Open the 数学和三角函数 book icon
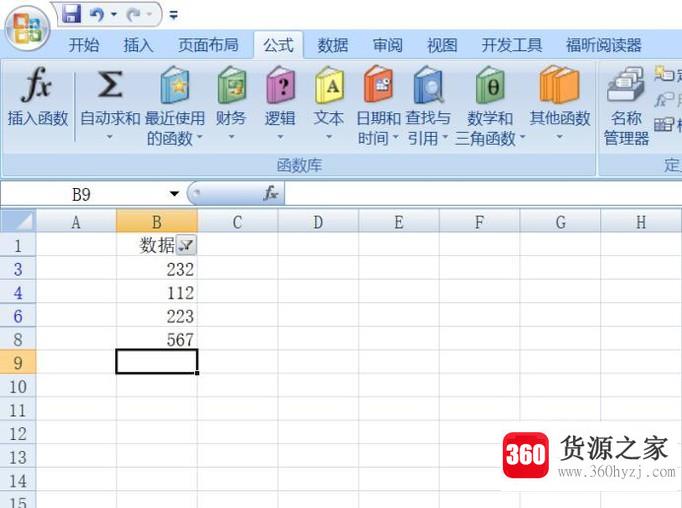The width and height of the screenshot is (682, 508). (x=490, y=84)
